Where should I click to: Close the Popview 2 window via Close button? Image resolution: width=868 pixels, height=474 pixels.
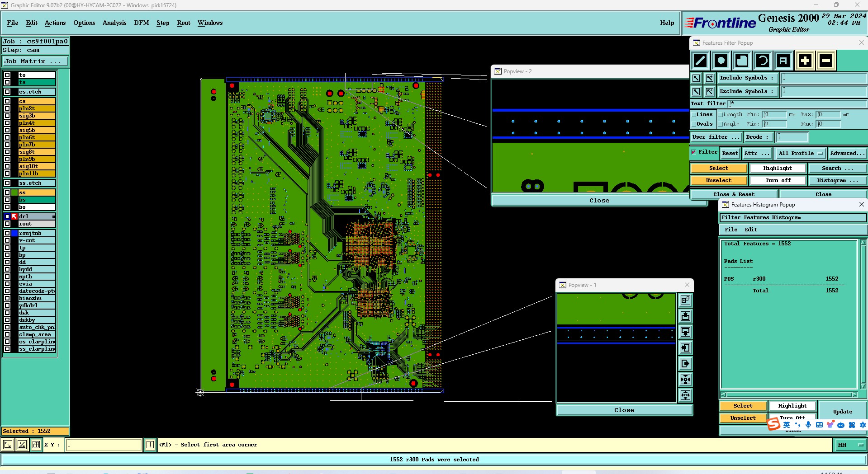point(599,200)
